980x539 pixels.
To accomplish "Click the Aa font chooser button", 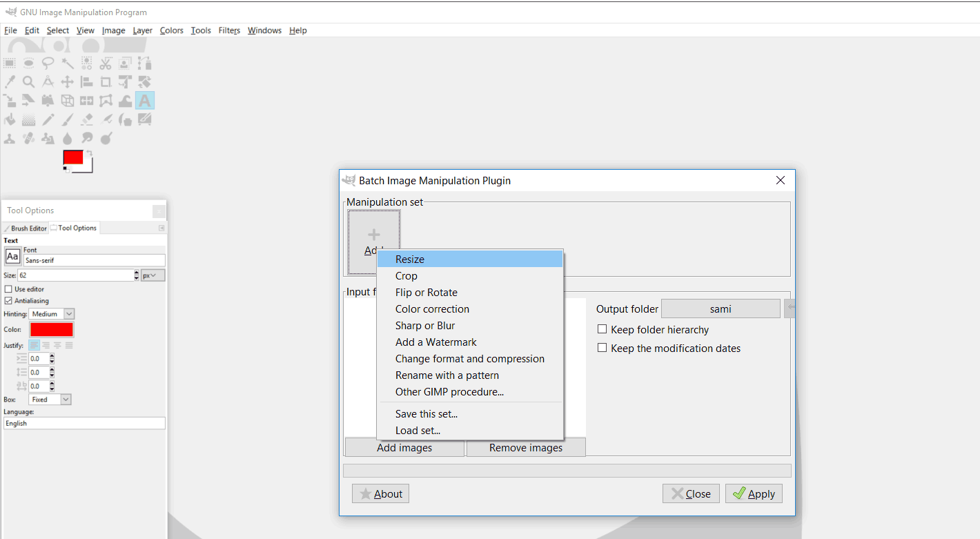I will tap(13, 257).
